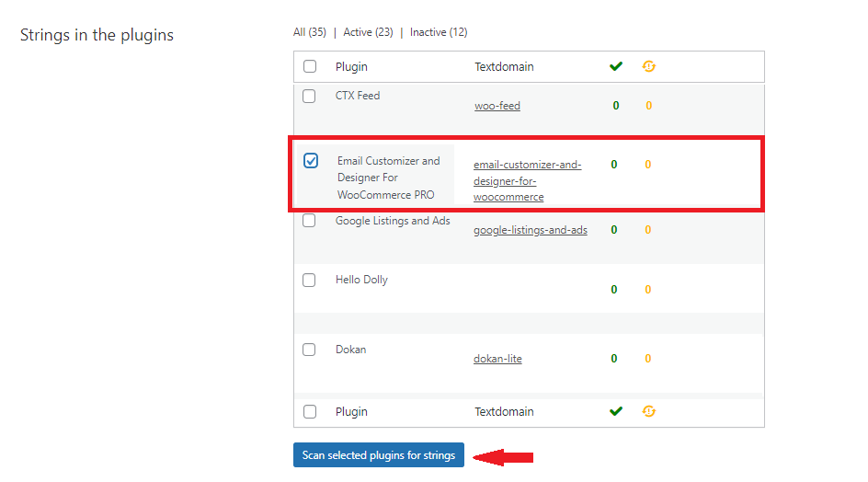
Task: Click green translated count in CTX Feed row
Action: [x=615, y=105]
